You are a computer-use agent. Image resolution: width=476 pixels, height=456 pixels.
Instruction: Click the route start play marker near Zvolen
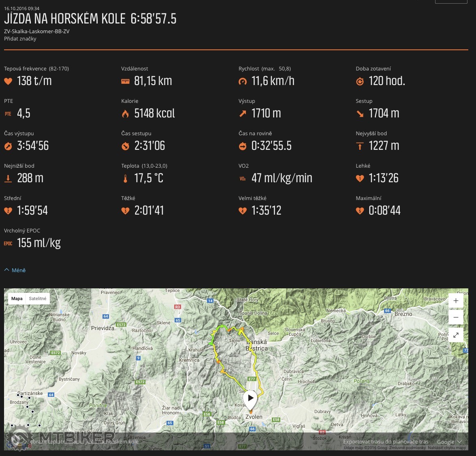(250, 398)
